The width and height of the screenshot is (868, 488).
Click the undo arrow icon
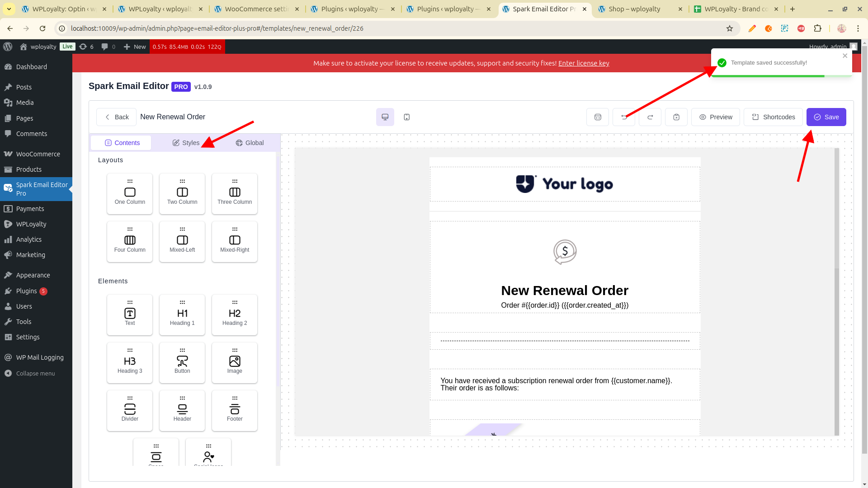tap(623, 117)
